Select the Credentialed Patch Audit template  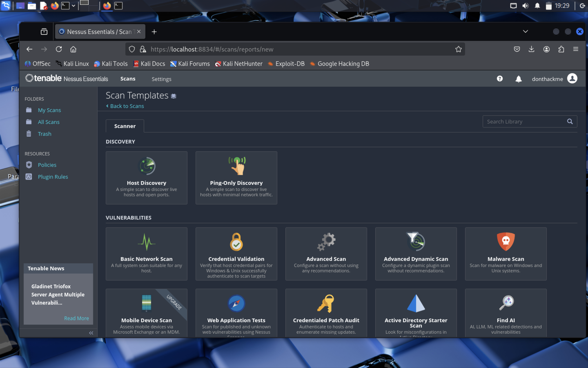326,313
